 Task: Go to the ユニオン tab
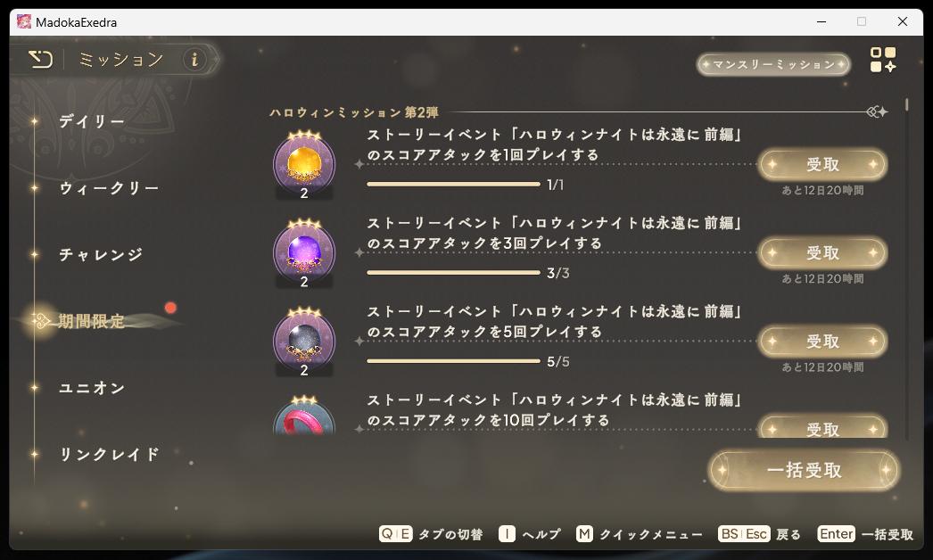pyautogui.click(x=92, y=388)
